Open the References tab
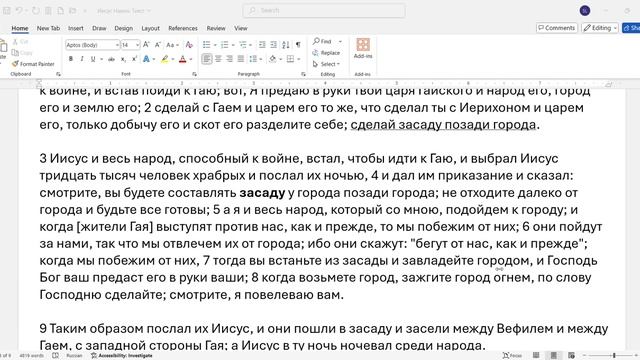The width and height of the screenshot is (640, 360). click(183, 28)
